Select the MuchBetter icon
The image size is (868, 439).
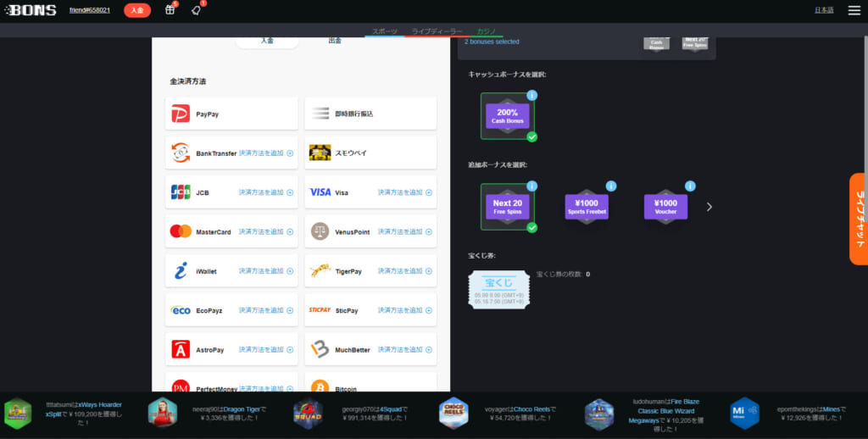320,349
